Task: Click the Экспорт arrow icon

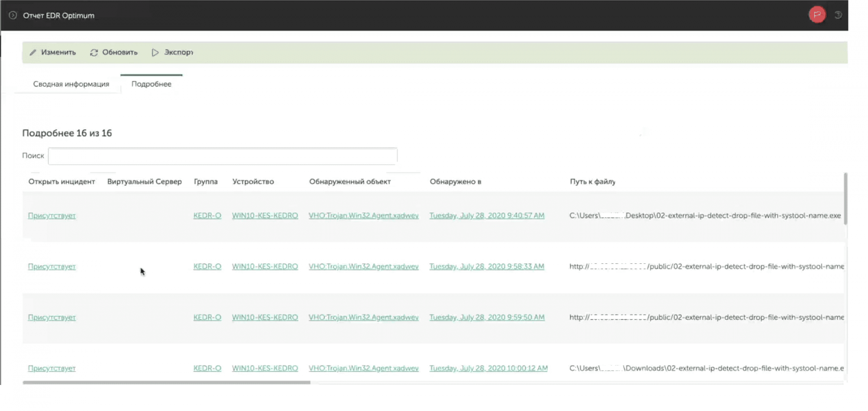Action: 155,53
